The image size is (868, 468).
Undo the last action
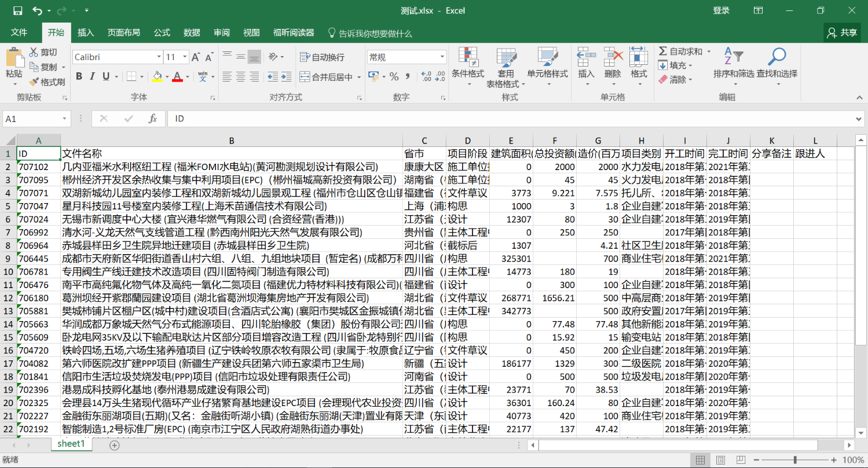(38, 10)
